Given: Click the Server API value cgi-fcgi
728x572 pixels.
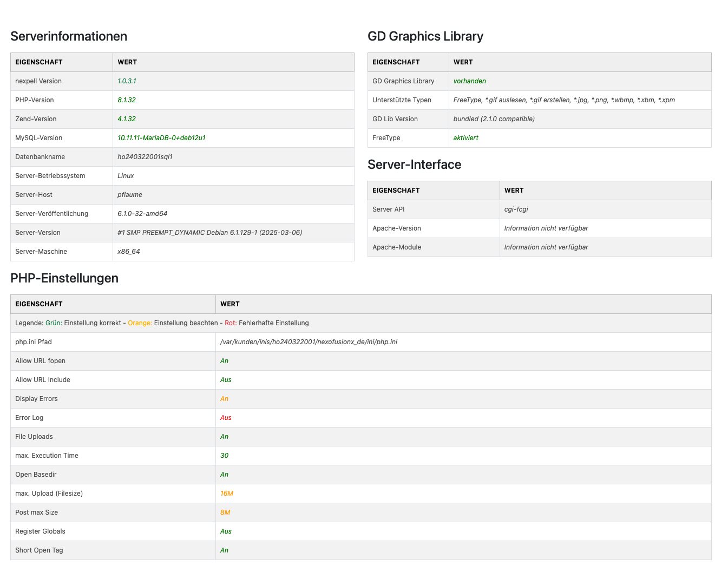Looking at the screenshot, I should [x=516, y=209].
